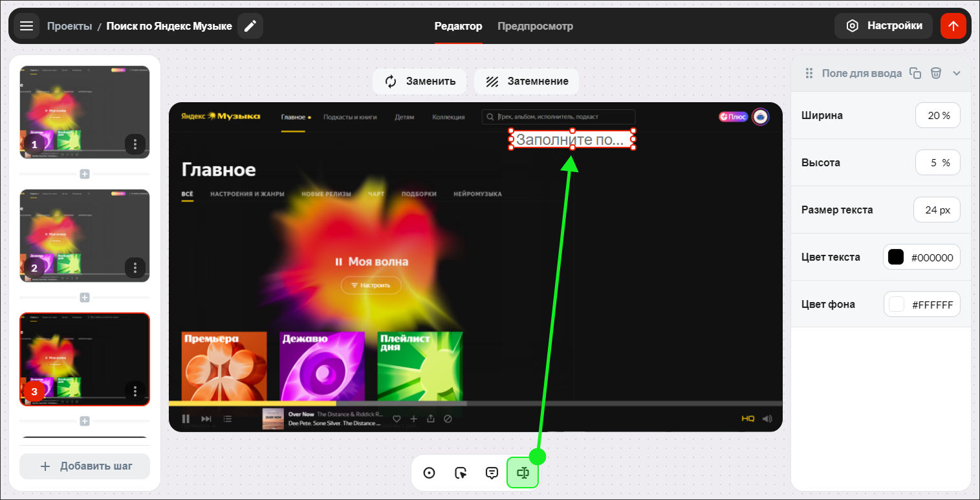Image resolution: width=980 pixels, height=500 pixels.
Task: Click the Плюс badge in canvas
Action: pos(733,117)
